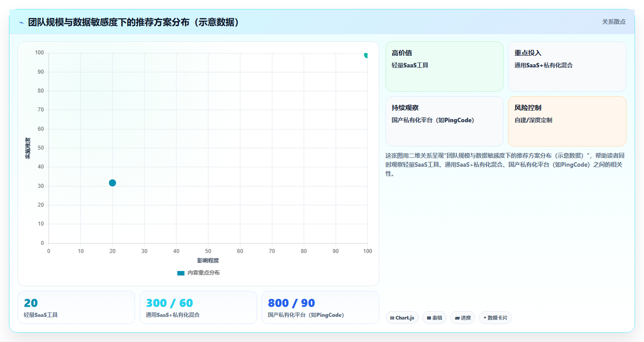The width and height of the screenshot is (644, 342).
Task: Click the 300 / 60 stat card
Action: pos(198,307)
